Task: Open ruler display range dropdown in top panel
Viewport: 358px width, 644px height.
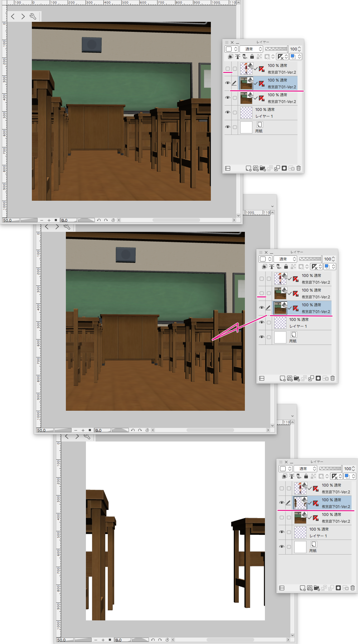Action: click(x=282, y=57)
